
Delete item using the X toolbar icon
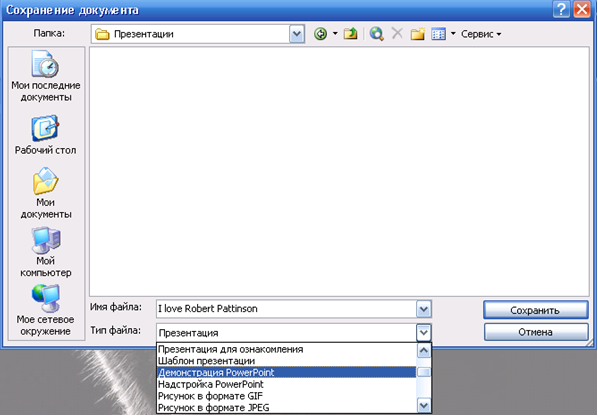pos(397,34)
